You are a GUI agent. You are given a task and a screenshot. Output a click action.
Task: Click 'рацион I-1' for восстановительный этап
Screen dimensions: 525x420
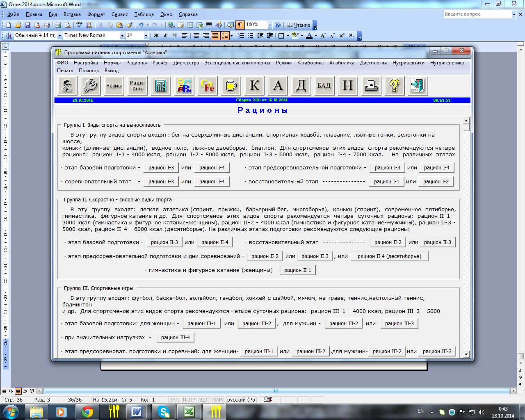click(x=387, y=182)
